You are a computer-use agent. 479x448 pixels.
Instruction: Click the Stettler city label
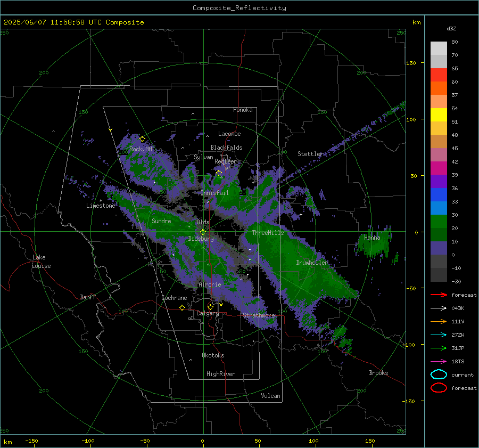point(310,154)
